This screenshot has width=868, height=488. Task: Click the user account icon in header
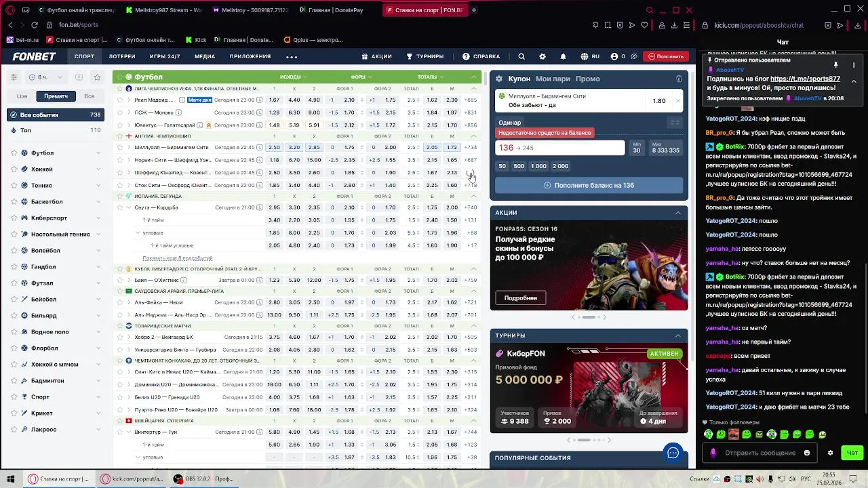pos(614,56)
